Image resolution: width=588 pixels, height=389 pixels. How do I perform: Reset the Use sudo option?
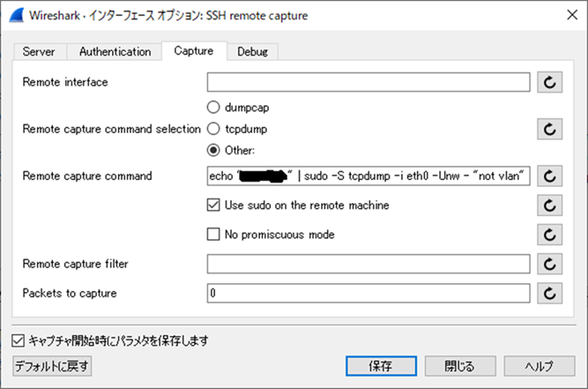point(549,206)
